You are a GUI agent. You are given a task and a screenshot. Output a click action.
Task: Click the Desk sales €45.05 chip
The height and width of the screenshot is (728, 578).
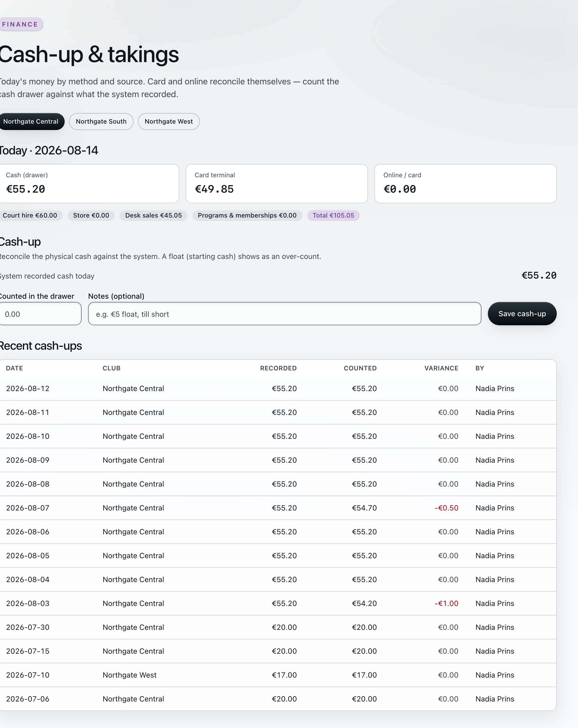(x=154, y=215)
